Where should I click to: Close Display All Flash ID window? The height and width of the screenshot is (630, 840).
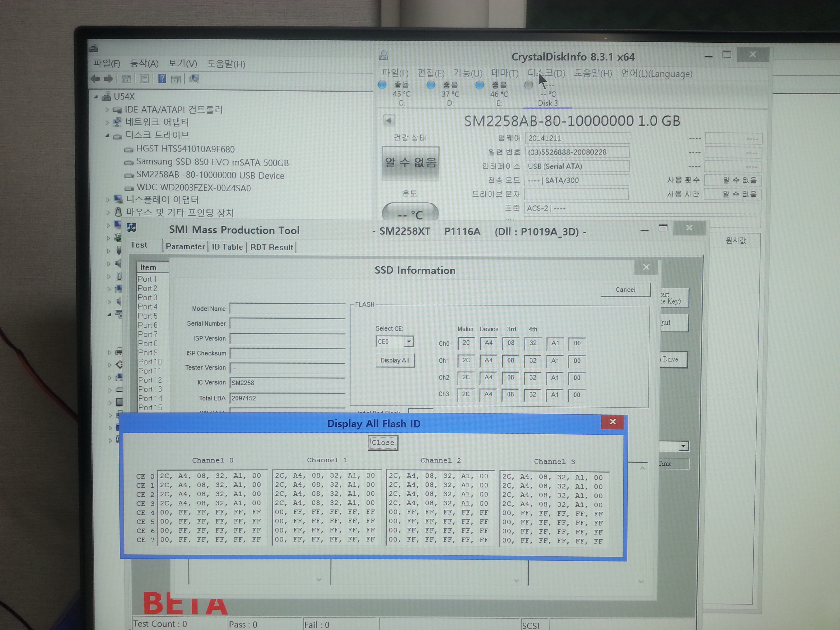[x=612, y=422]
